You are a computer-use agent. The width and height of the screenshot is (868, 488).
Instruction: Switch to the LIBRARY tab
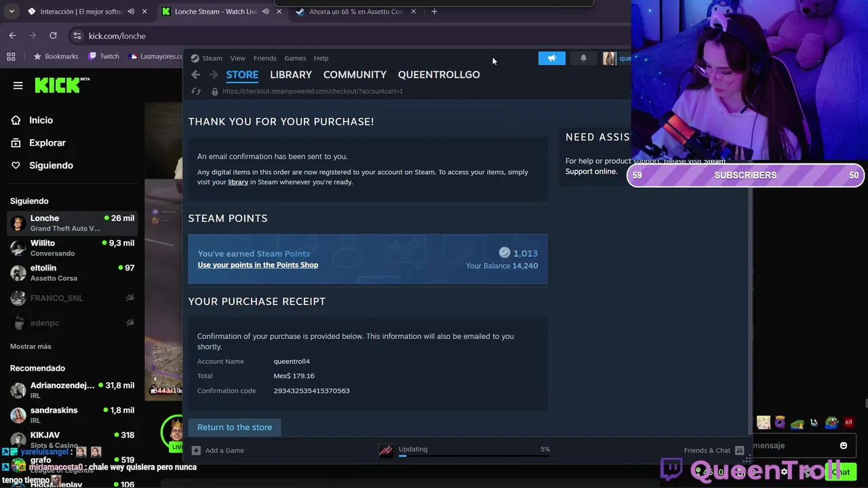(291, 75)
